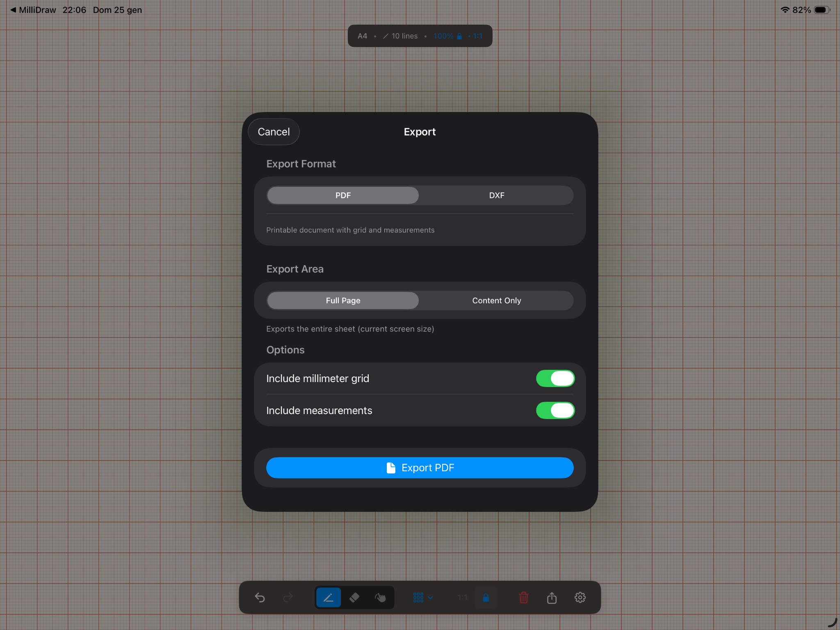Select the Pen drawing tool

pyautogui.click(x=328, y=598)
